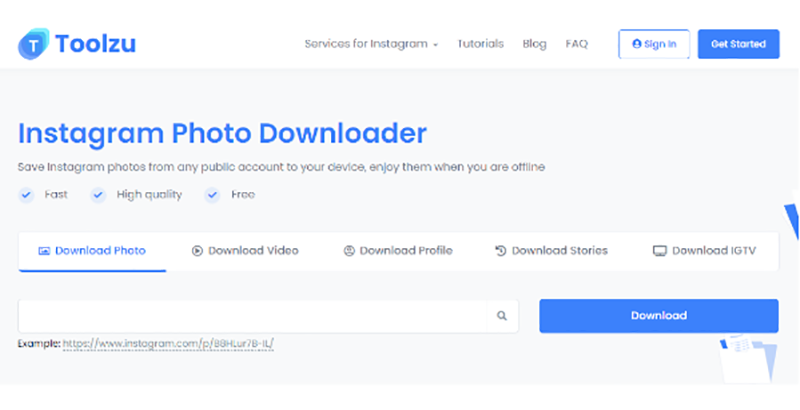Click the photo icon in Download Photo tab
The width and height of the screenshot is (800, 410).
tap(44, 251)
